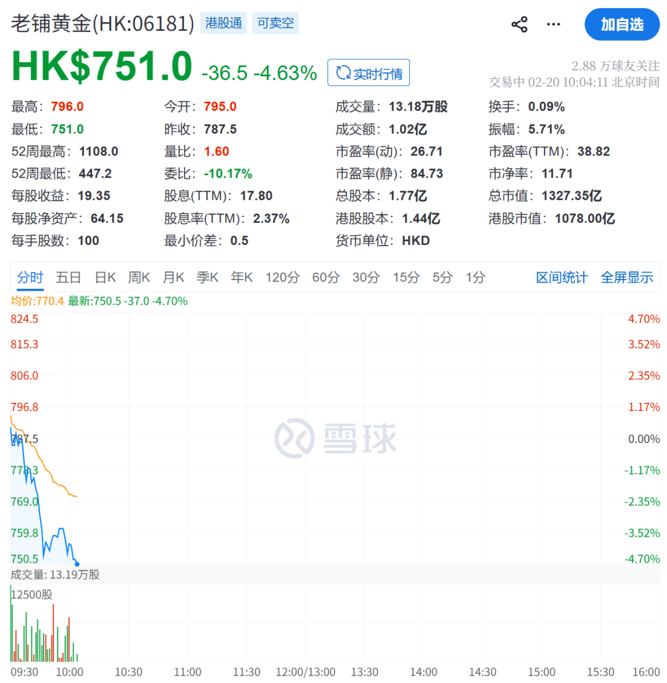Click 52周最高 value 1108.0

[98, 152]
